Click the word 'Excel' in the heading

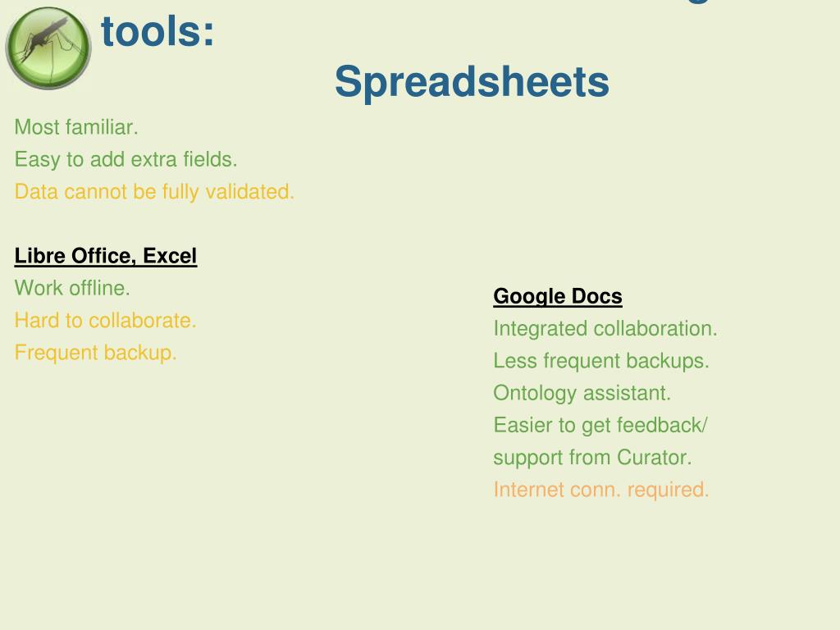pos(170,256)
